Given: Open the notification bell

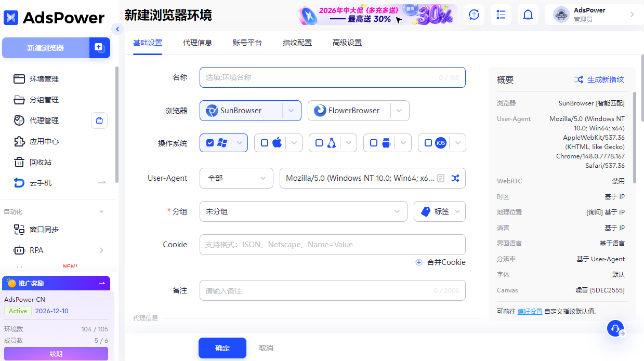Looking at the screenshot, I should coord(528,15).
